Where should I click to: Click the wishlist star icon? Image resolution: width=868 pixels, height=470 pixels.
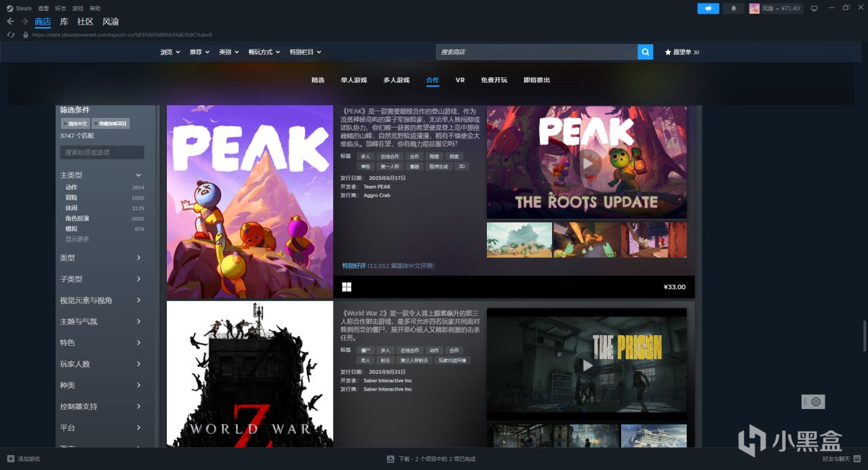click(668, 52)
